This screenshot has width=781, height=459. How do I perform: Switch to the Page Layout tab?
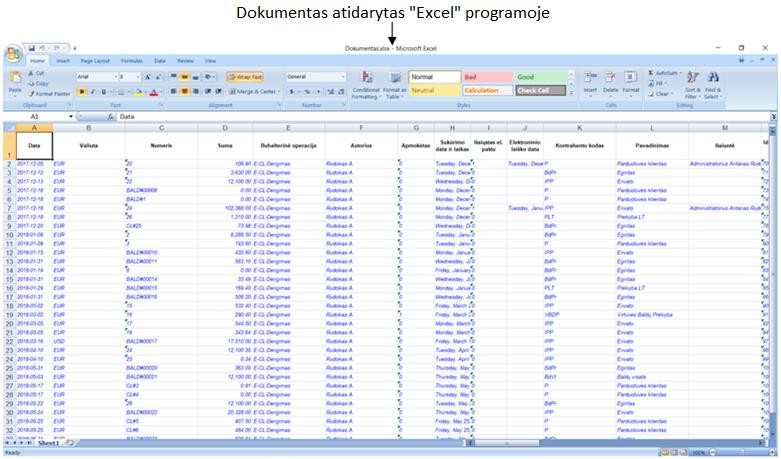click(x=95, y=61)
